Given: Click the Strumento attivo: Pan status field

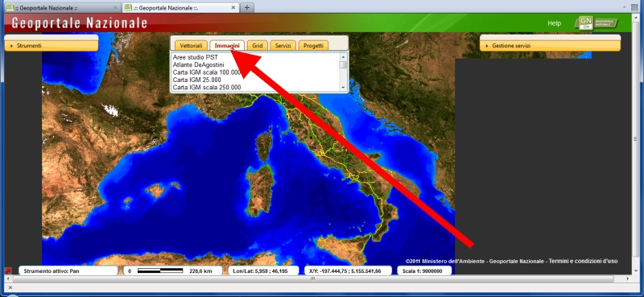Looking at the screenshot, I should [68, 271].
